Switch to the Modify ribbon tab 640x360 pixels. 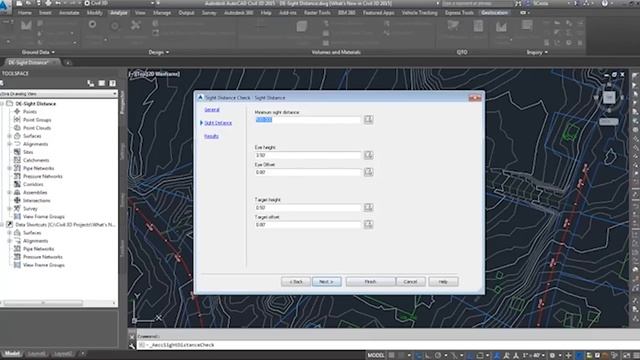94,13
